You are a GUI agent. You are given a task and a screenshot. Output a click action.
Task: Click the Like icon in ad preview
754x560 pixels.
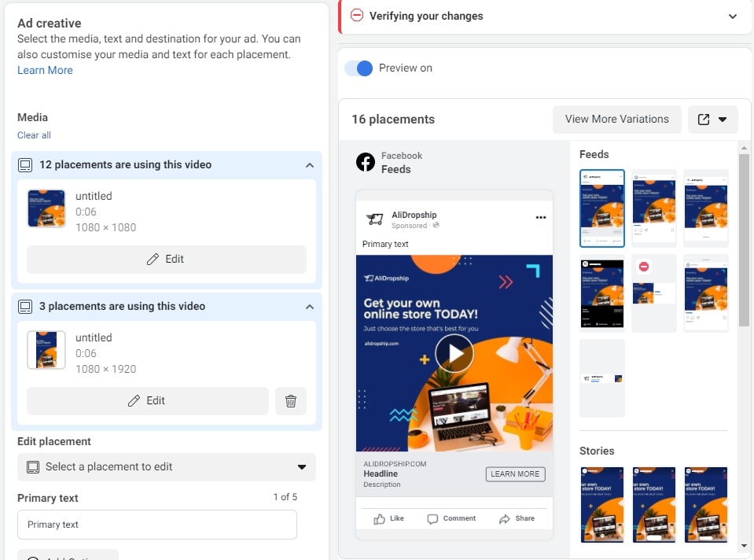[x=380, y=519]
